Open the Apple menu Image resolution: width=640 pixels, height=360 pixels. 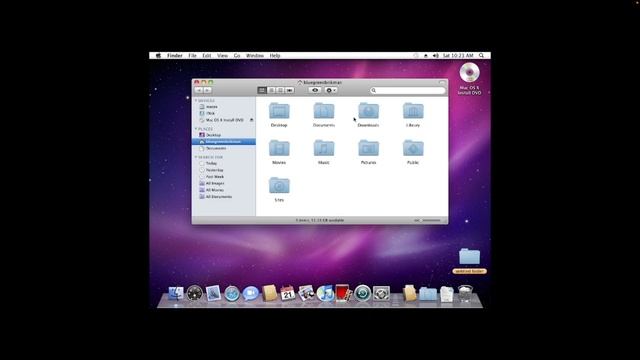coord(158,56)
